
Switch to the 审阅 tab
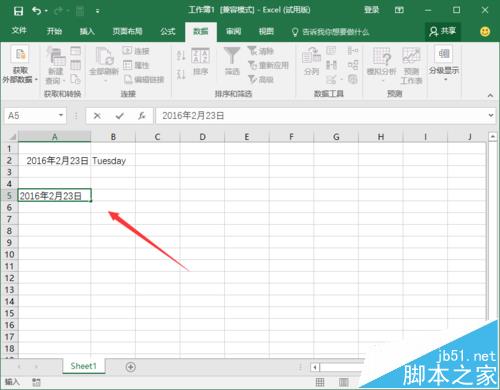tap(233, 31)
